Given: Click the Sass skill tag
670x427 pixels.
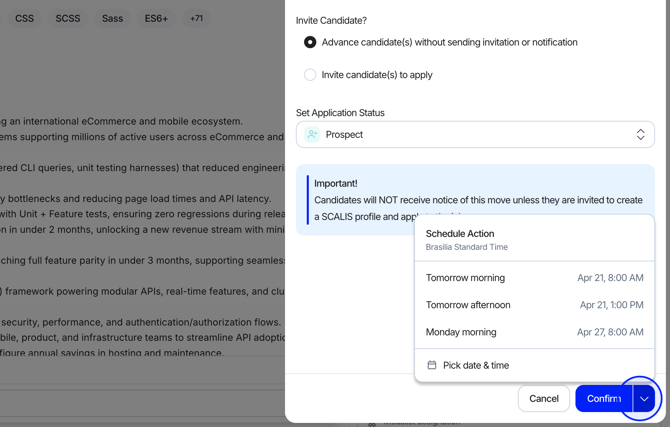Looking at the screenshot, I should point(112,18).
